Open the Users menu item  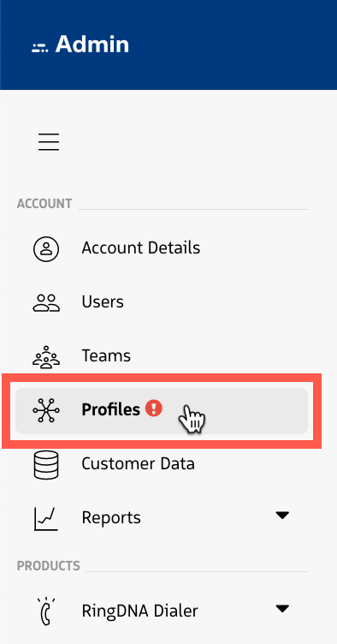[x=162, y=302]
